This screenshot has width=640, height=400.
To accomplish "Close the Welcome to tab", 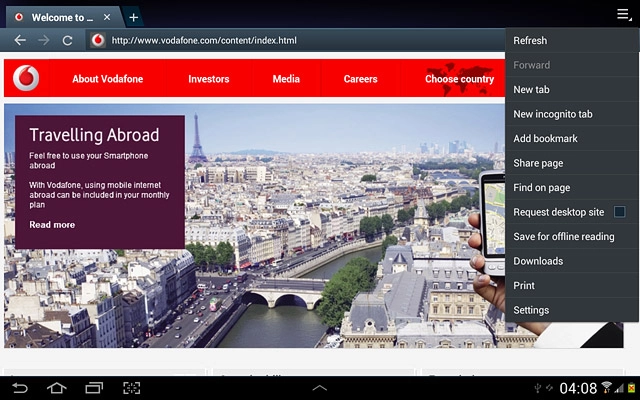I will tap(107, 18).
